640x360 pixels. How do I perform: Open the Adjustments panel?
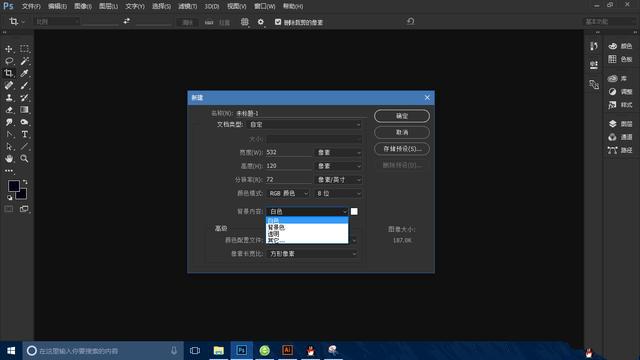pos(620,92)
